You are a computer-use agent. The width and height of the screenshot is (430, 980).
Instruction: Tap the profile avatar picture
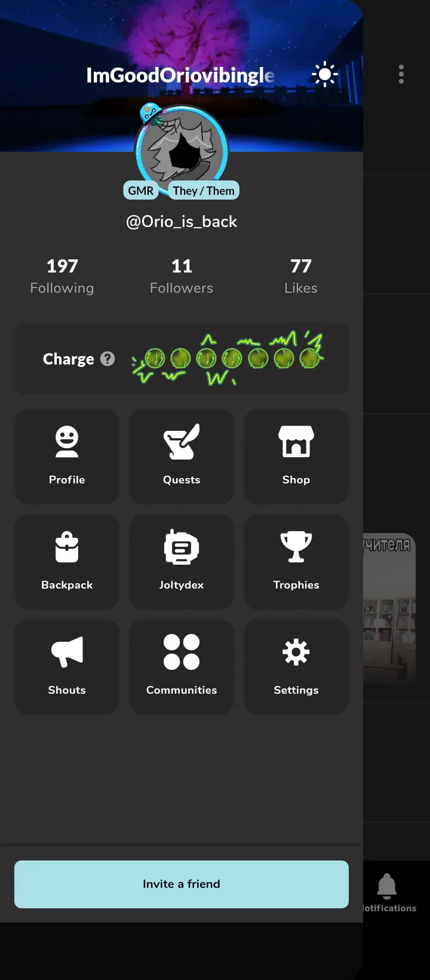[182, 151]
